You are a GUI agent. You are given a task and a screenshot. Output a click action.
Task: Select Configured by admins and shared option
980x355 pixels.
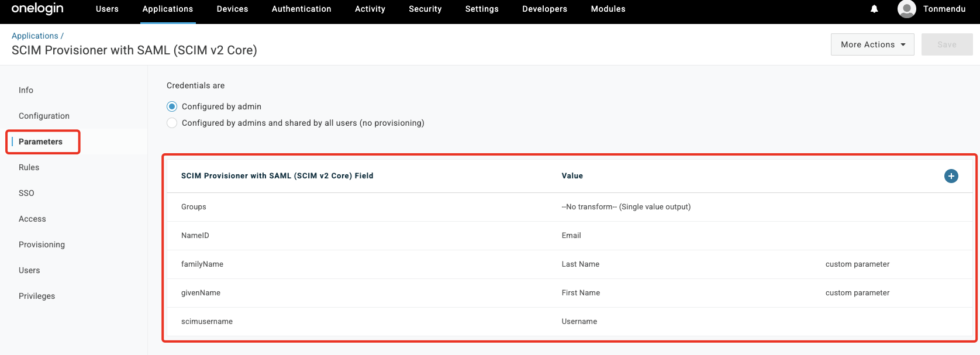[x=172, y=123]
